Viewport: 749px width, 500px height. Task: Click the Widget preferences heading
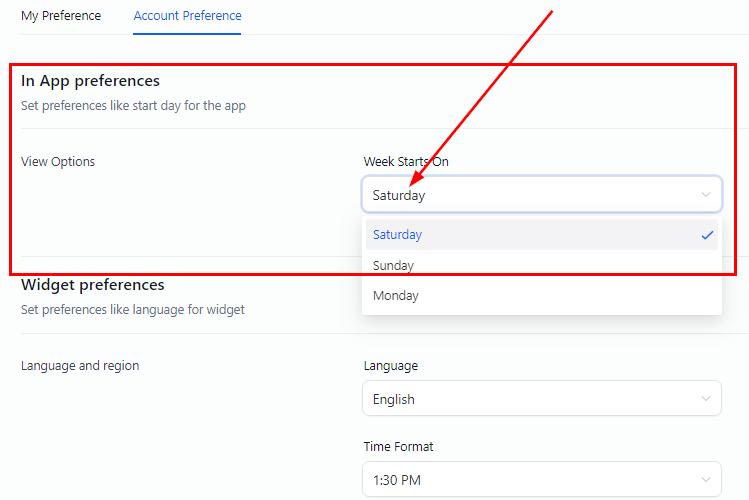tap(92, 285)
